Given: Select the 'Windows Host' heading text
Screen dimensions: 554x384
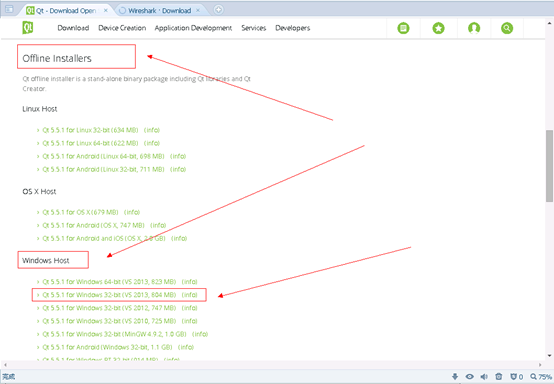Looking at the screenshot, I should [46, 261].
